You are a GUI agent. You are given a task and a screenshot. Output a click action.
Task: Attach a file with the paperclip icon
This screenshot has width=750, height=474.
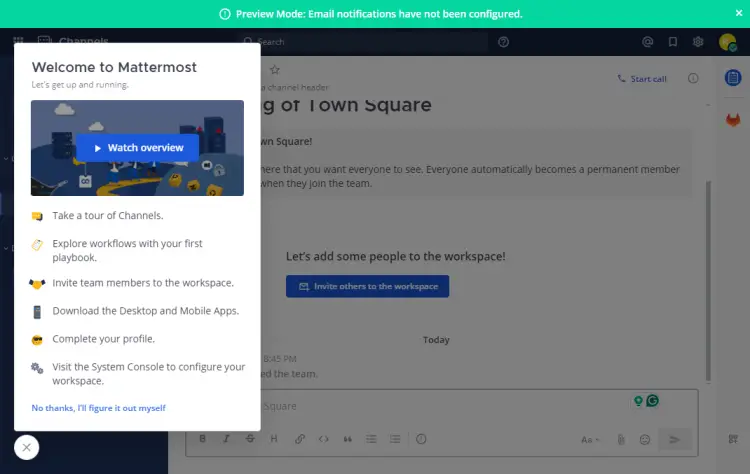pos(620,439)
